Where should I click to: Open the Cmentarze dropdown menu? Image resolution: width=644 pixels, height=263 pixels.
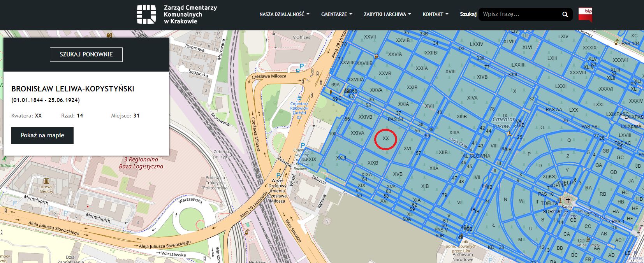pos(336,14)
